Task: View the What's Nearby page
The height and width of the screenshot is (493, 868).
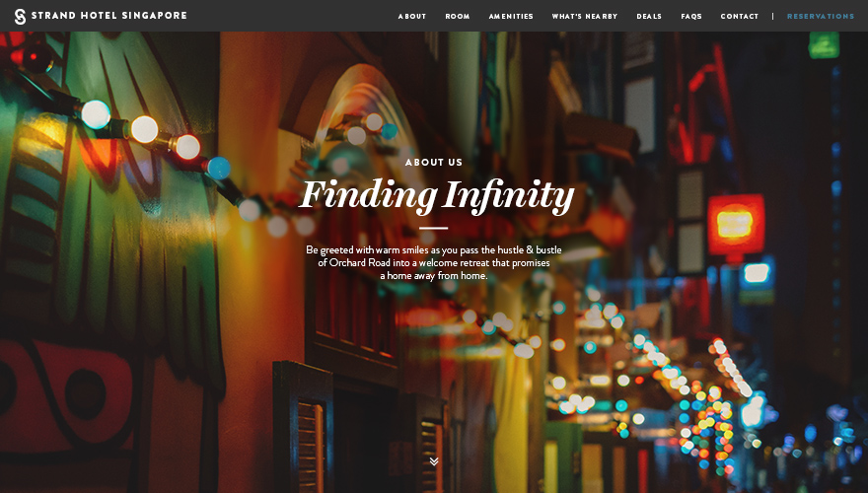Action: pos(585,17)
